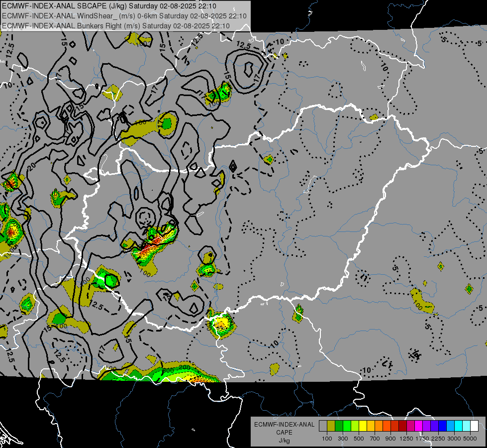Click the 300 value under the legend
Image resolution: width=487 pixels, height=448 pixels.
343,439
